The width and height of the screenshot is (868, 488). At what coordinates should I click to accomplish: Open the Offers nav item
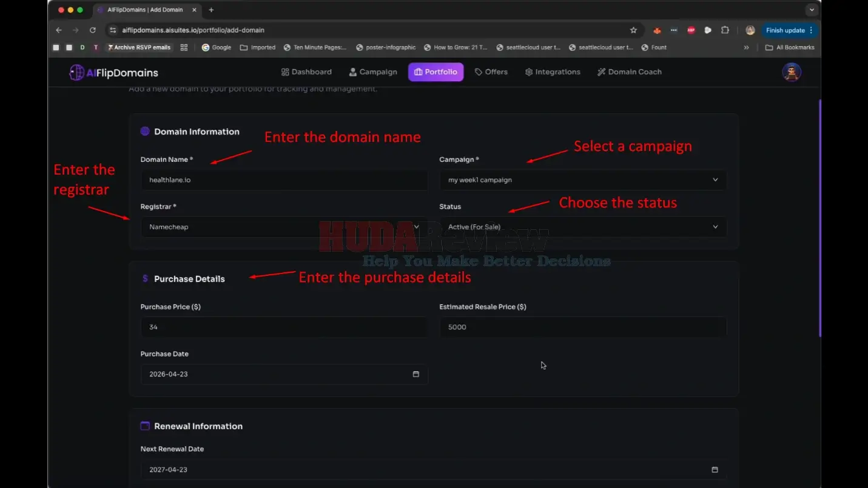pos(491,72)
